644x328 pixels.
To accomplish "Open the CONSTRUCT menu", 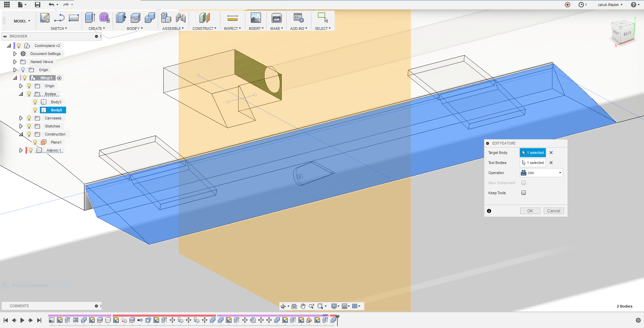I will 204,29.
